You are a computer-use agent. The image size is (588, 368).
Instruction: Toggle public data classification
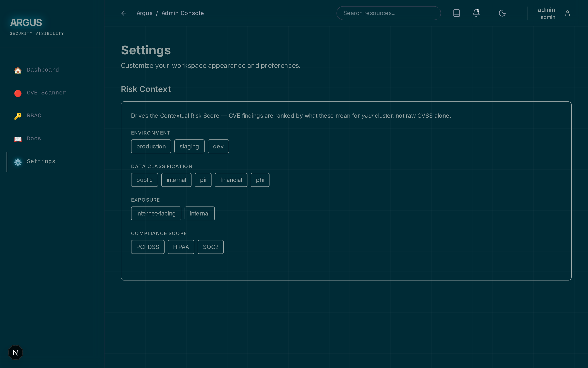click(x=144, y=180)
